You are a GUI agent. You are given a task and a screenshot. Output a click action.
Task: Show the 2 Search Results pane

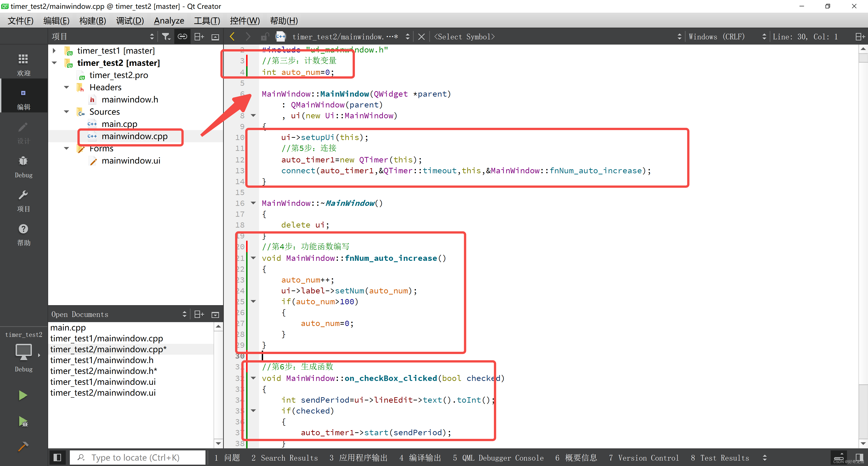pos(284,458)
